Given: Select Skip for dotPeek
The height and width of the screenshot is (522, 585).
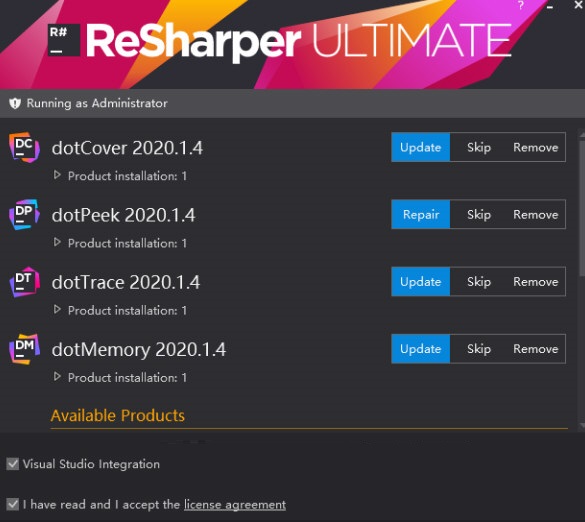Looking at the screenshot, I should click(479, 214).
